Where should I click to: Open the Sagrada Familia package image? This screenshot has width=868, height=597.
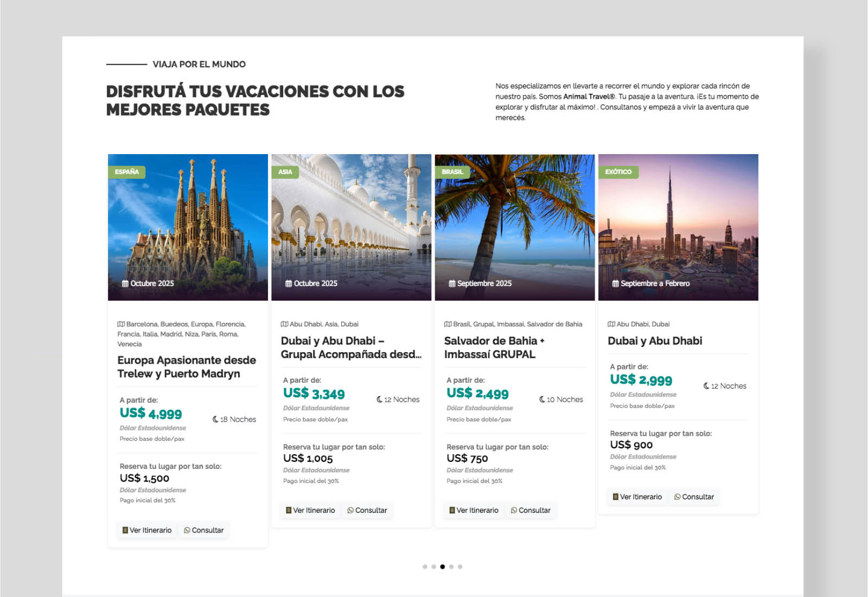coord(188,228)
